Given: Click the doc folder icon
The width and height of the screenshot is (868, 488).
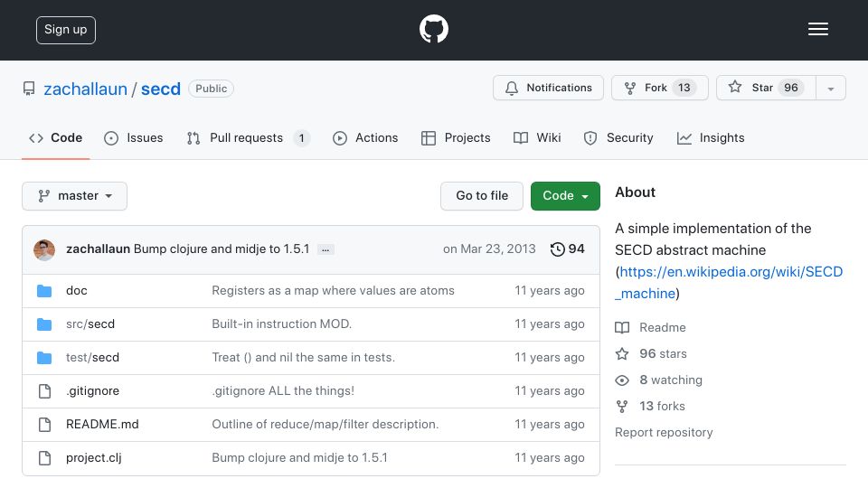Looking at the screenshot, I should 44,290.
